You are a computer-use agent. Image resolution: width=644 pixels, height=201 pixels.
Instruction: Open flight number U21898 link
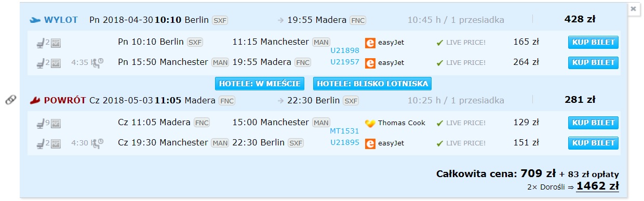click(x=345, y=50)
